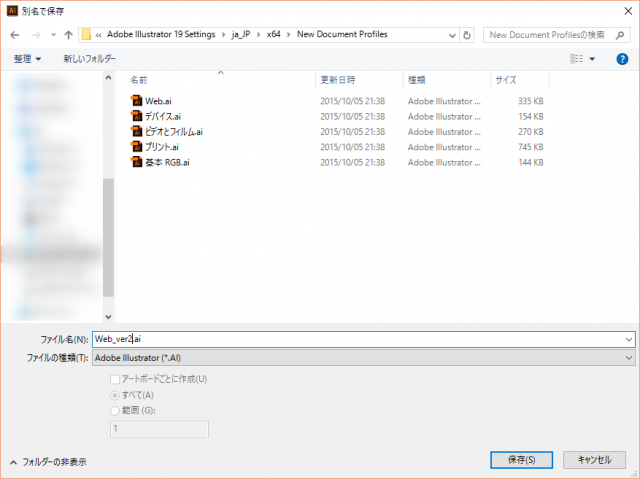Select the プリント.ai file icon
640x479 pixels.
click(137, 146)
